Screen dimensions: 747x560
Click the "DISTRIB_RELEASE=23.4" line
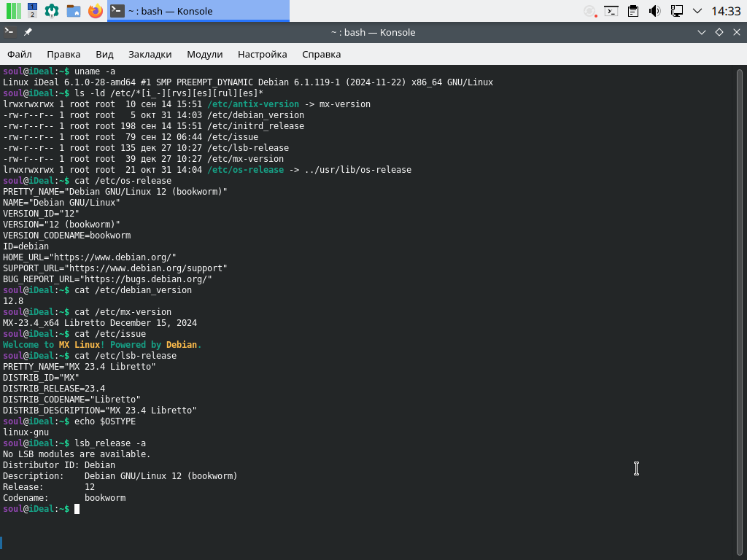click(54, 389)
